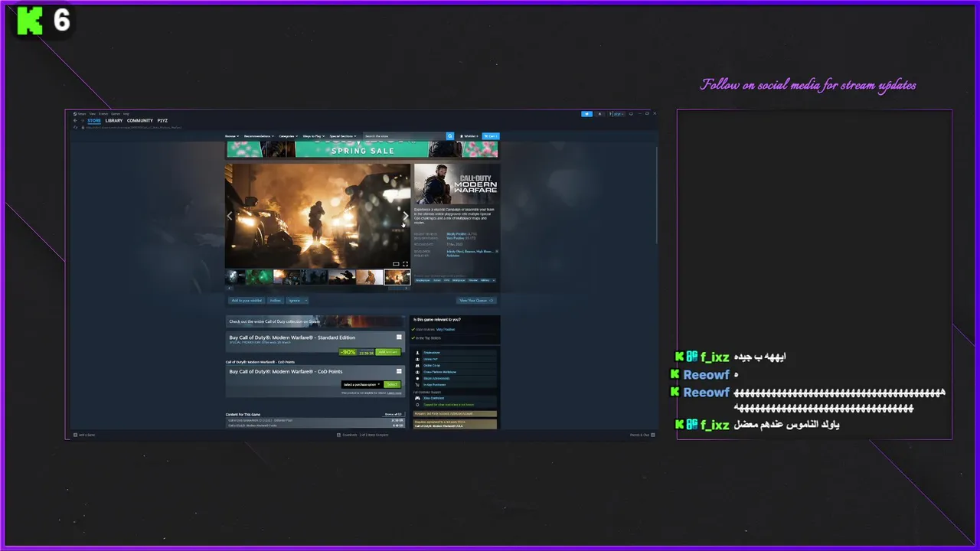Click the Learn more refund link
The image size is (980, 551).
point(394,393)
